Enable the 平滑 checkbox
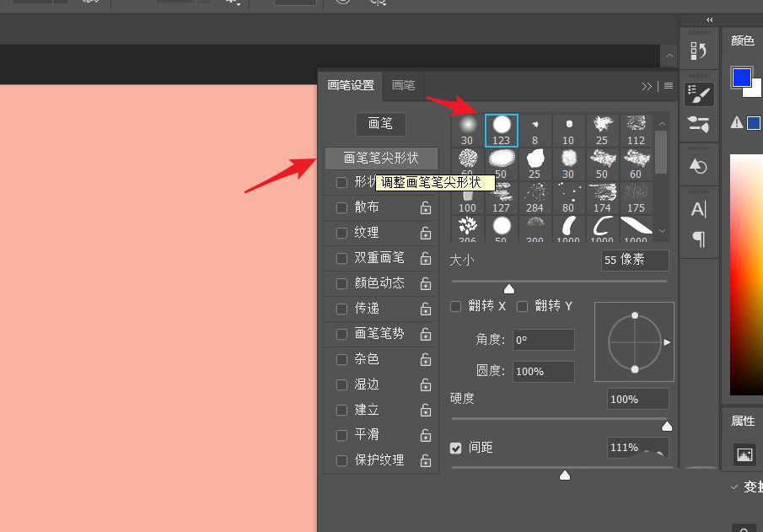The width and height of the screenshot is (763, 532). [341, 435]
